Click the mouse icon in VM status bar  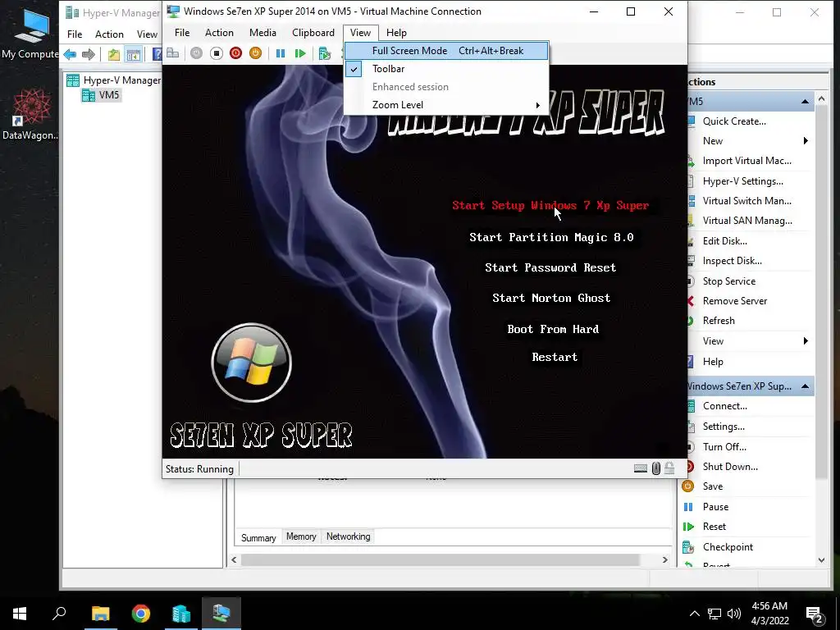tap(656, 468)
